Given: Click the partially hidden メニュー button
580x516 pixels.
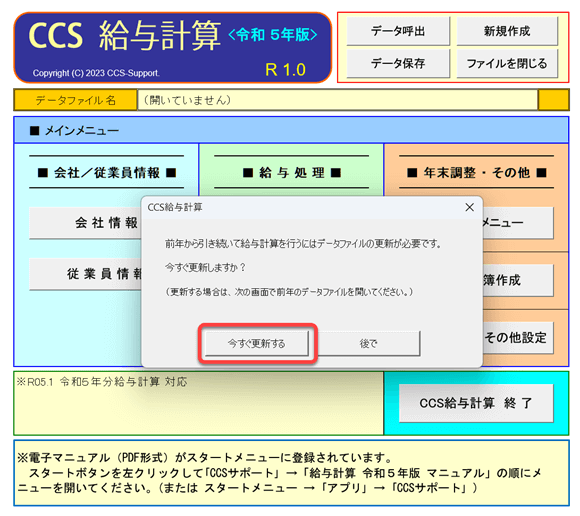Looking at the screenshot, I should click(x=518, y=223).
